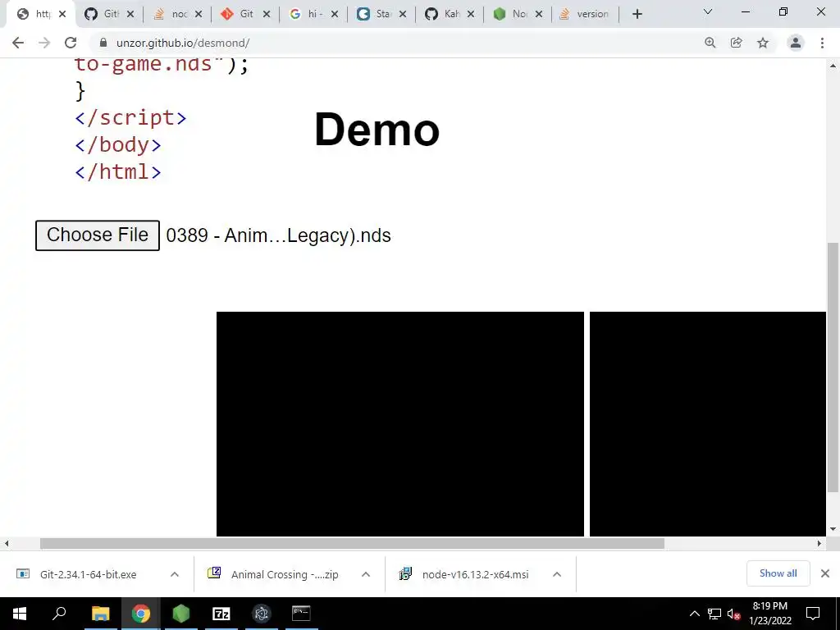Click the Choose File button

[98, 235]
